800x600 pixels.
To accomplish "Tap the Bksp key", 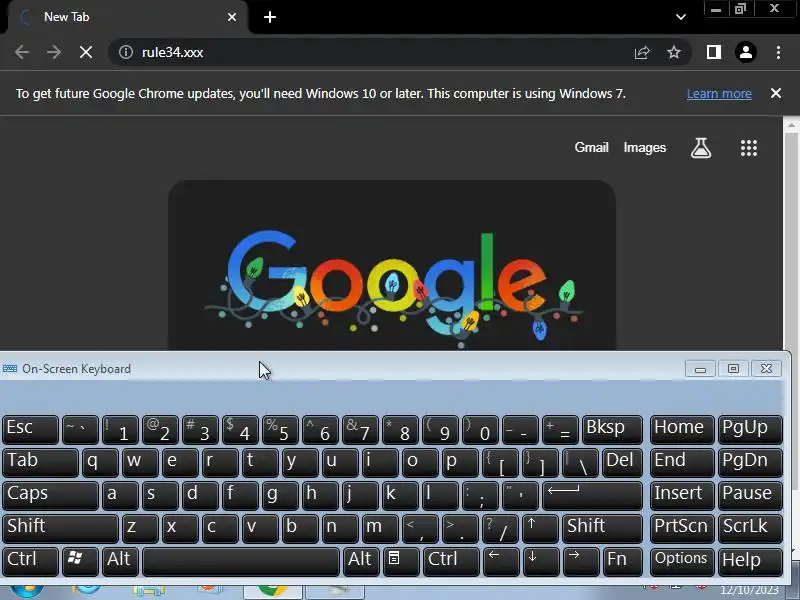I will tap(612, 429).
